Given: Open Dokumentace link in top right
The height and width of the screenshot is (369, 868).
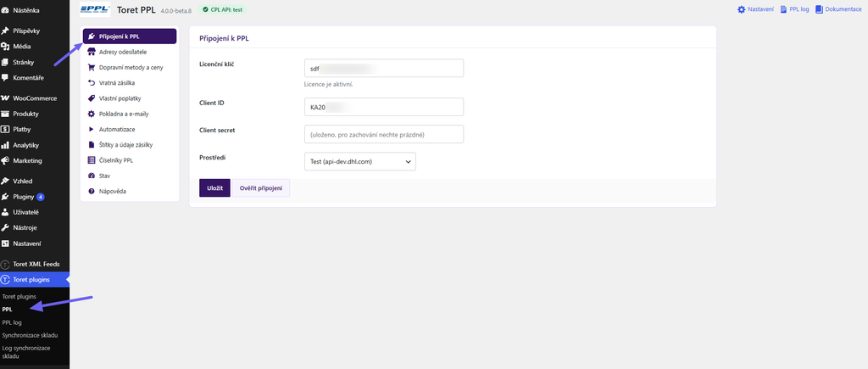Looking at the screenshot, I should [x=838, y=9].
